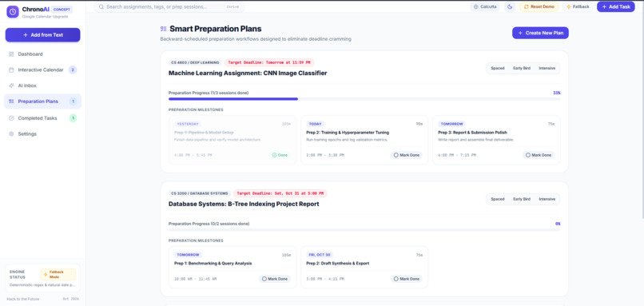The width and height of the screenshot is (644, 306).
Task: Click the Hack to the Future footer text
Action: click(23, 299)
